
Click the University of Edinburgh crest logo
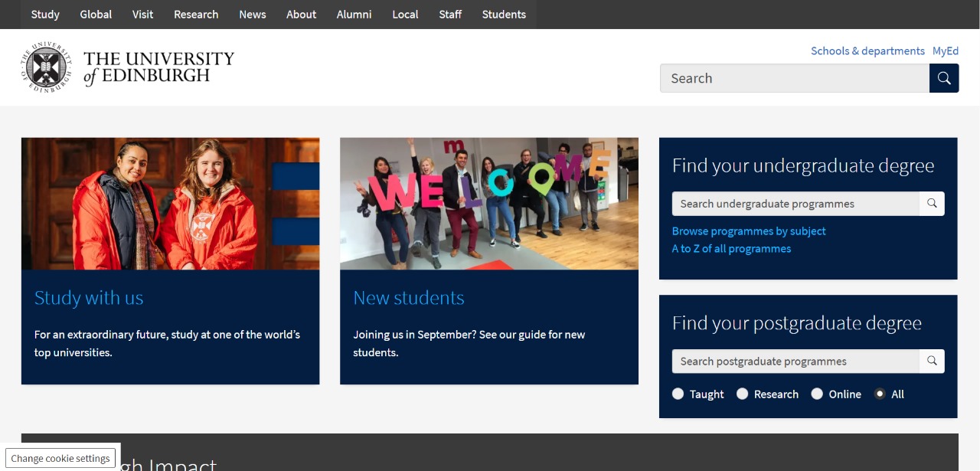pyautogui.click(x=47, y=67)
